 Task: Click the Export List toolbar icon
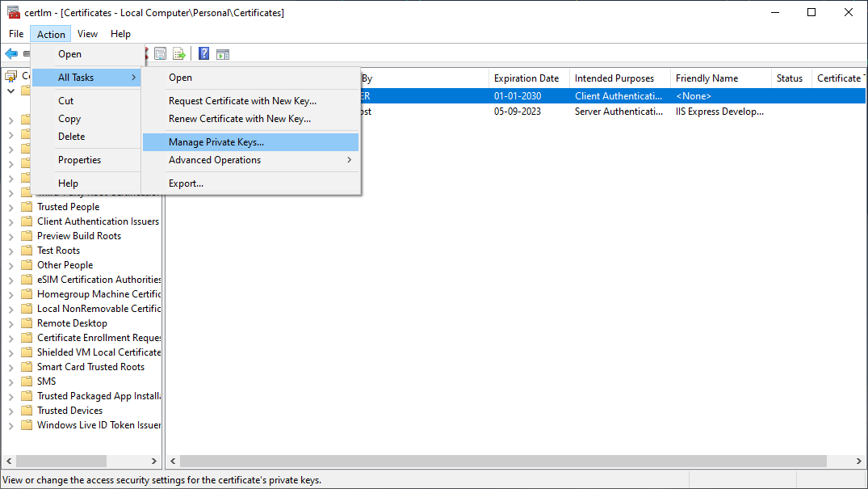click(x=179, y=53)
